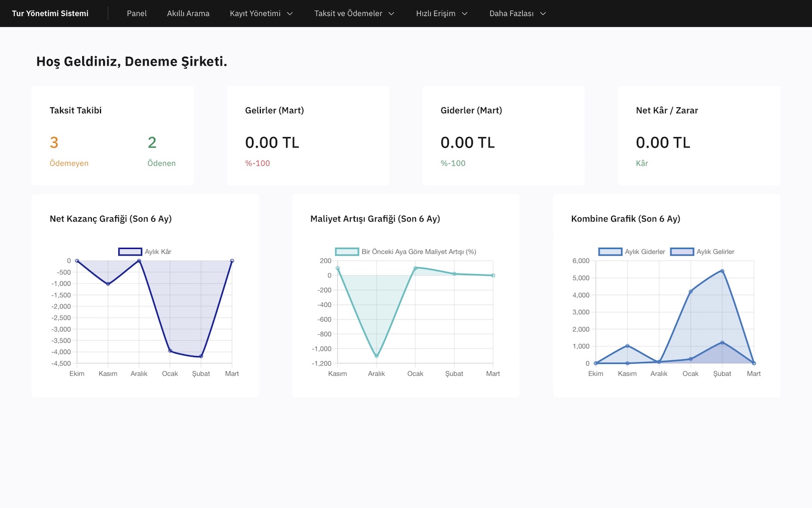
Task: Click the Şubat data point on Net Kazanç chart
Action: click(x=201, y=356)
